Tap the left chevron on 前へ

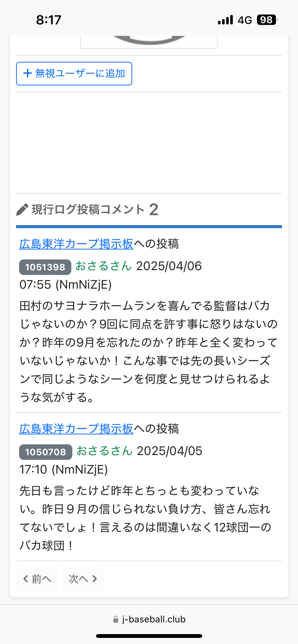pyautogui.click(x=25, y=579)
